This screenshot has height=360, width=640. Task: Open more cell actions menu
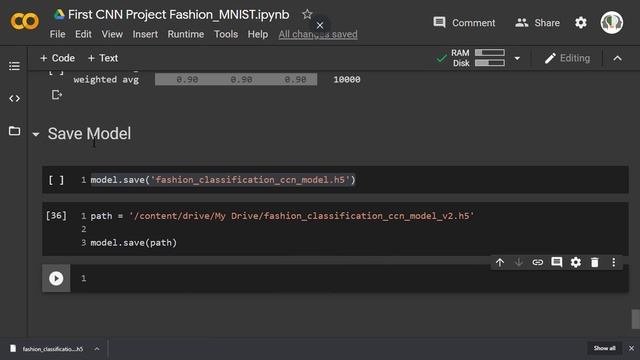[613, 262]
